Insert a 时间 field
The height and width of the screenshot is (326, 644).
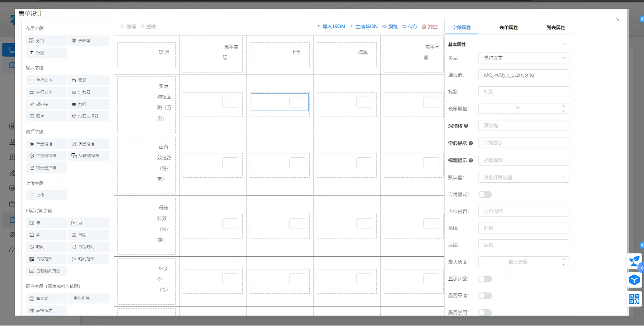tap(46, 247)
